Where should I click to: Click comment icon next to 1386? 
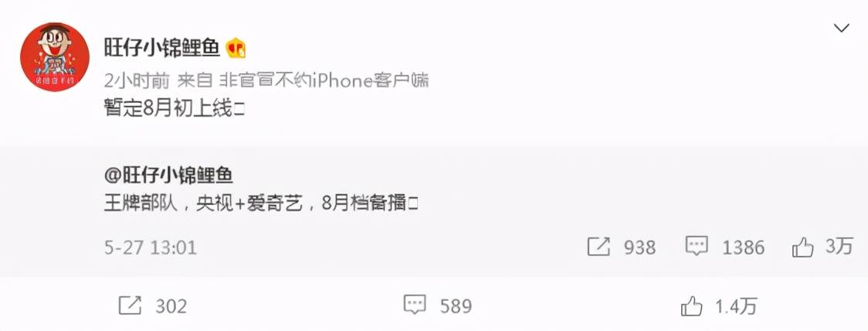click(697, 246)
